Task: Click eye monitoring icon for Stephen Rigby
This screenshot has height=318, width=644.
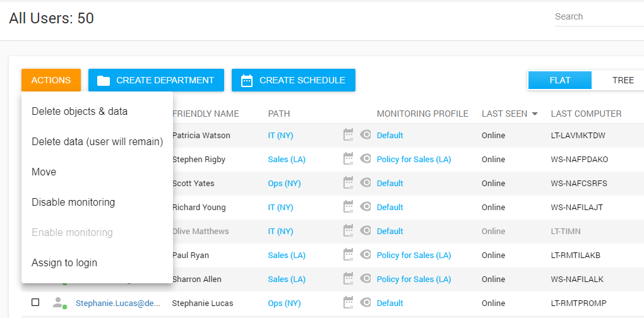Action: point(366,158)
